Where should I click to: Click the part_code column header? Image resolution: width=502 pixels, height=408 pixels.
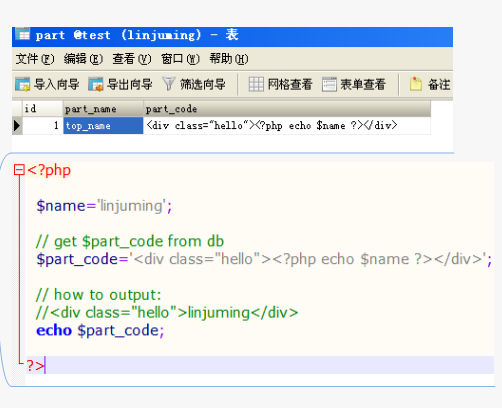[287, 109]
